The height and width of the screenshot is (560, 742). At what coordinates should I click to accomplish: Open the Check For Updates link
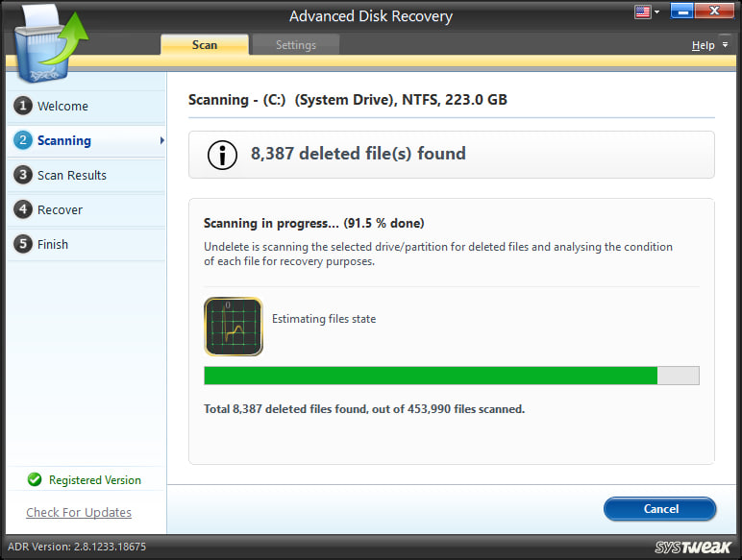click(x=79, y=512)
